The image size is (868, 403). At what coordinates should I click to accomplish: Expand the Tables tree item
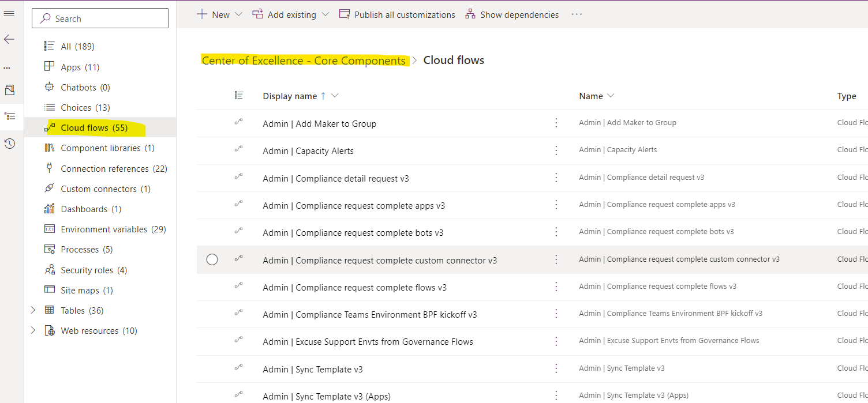click(x=33, y=310)
